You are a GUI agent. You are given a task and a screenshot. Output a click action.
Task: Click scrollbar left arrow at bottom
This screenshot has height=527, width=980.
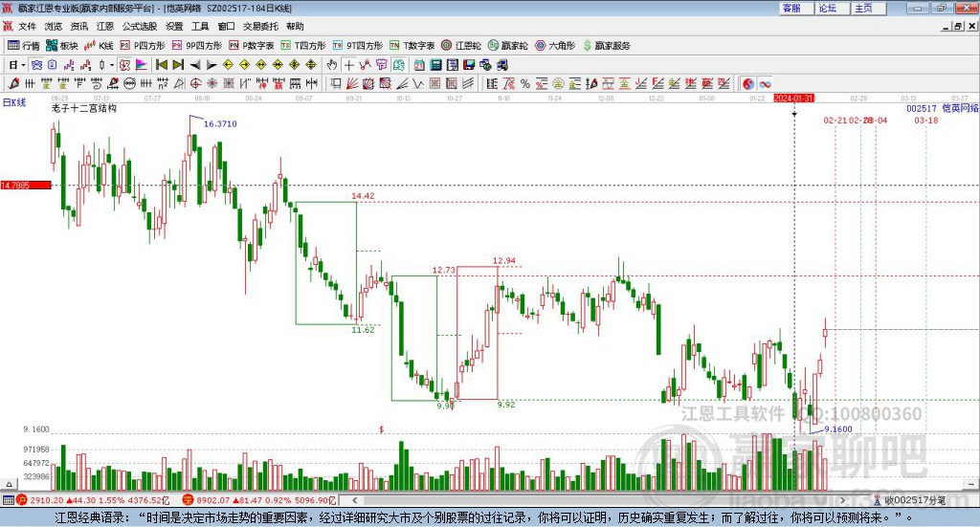click(x=355, y=499)
